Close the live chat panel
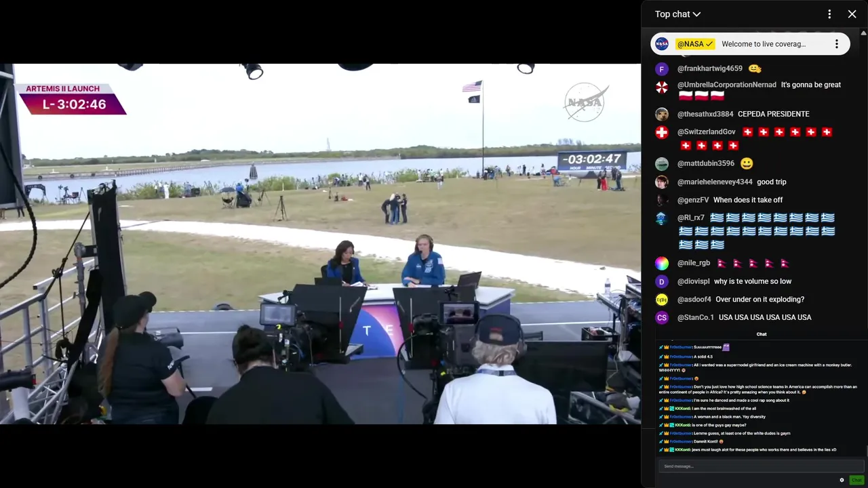Viewport: 868px width, 488px height. coord(852,14)
